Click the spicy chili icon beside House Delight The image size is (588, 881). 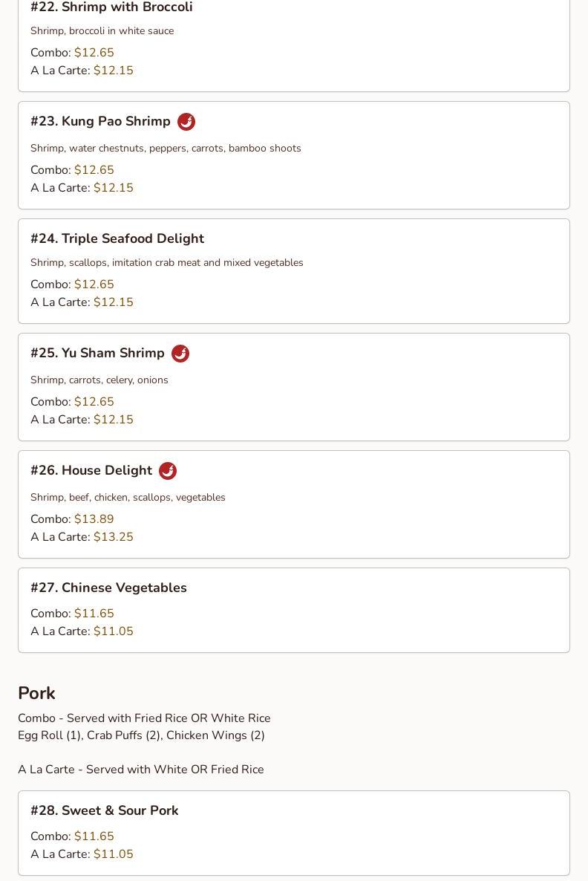click(167, 471)
